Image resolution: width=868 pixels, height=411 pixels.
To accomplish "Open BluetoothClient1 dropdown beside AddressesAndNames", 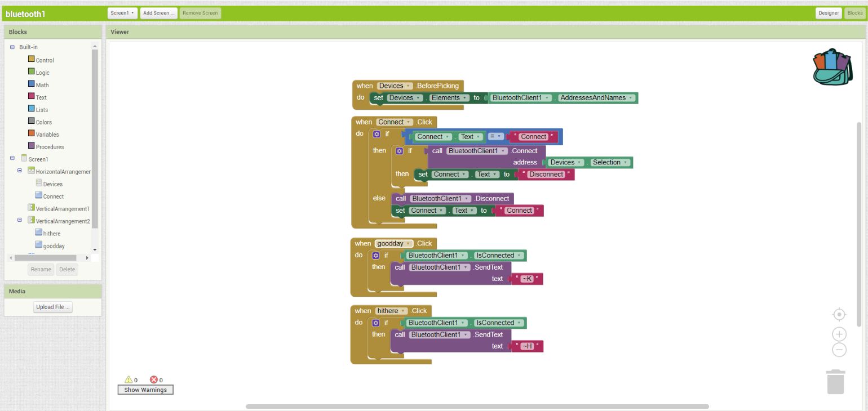I will coord(521,98).
